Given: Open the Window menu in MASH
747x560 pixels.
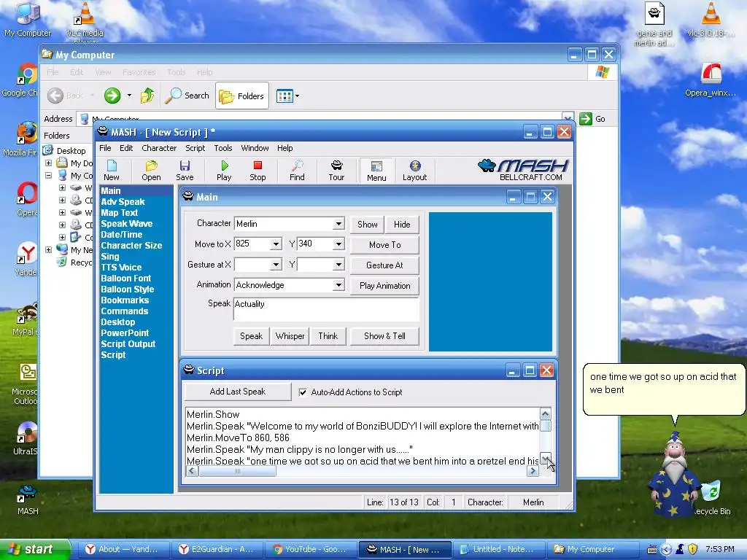Looking at the screenshot, I should click(x=255, y=148).
